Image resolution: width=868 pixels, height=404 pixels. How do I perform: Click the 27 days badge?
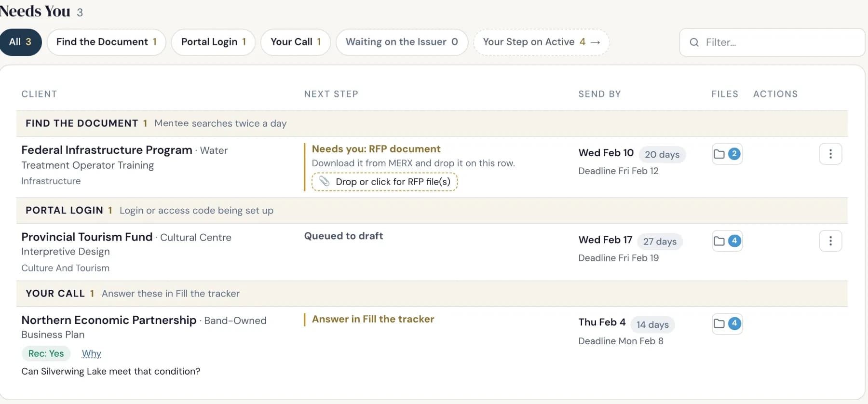660,241
